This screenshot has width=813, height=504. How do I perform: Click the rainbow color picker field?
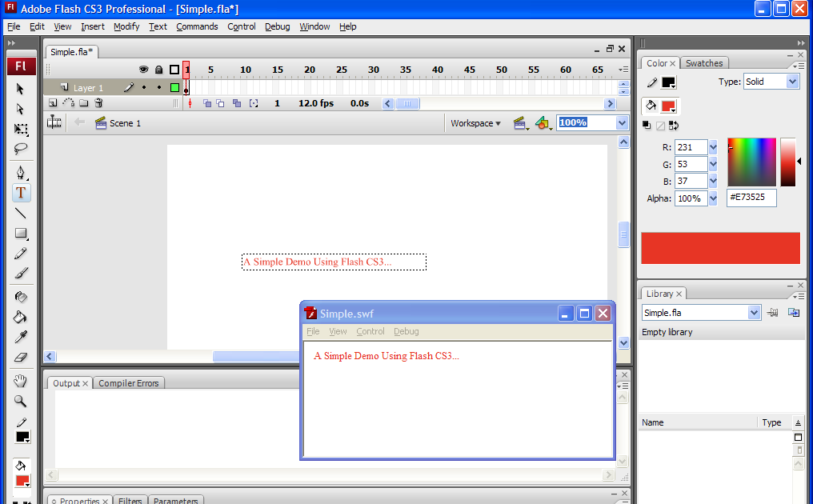click(752, 162)
